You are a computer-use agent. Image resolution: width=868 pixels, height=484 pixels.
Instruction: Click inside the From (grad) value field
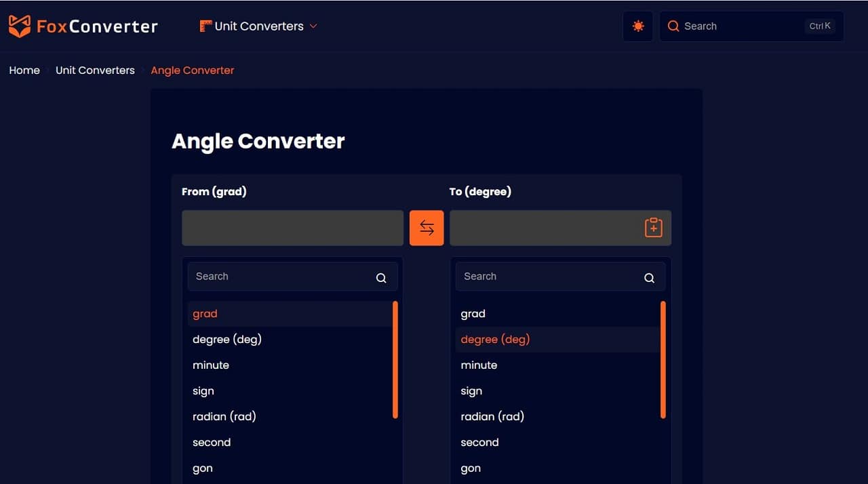click(x=292, y=228)
